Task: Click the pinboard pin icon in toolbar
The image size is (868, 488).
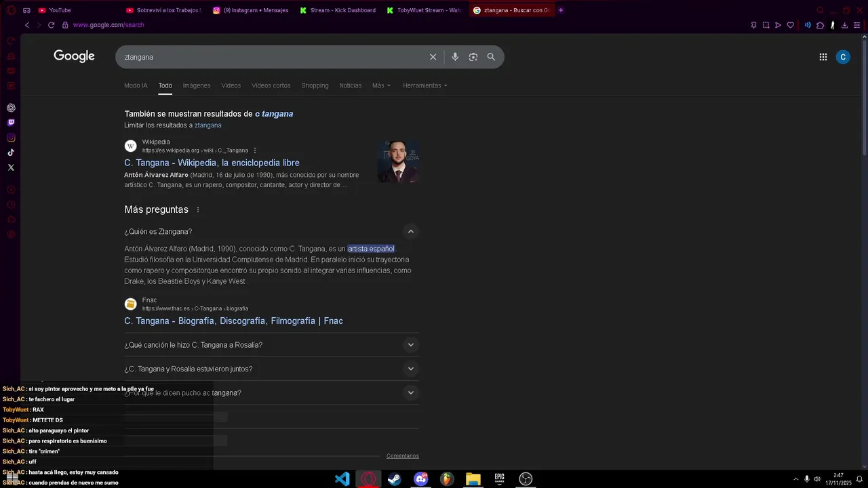Action: [753, 25]
